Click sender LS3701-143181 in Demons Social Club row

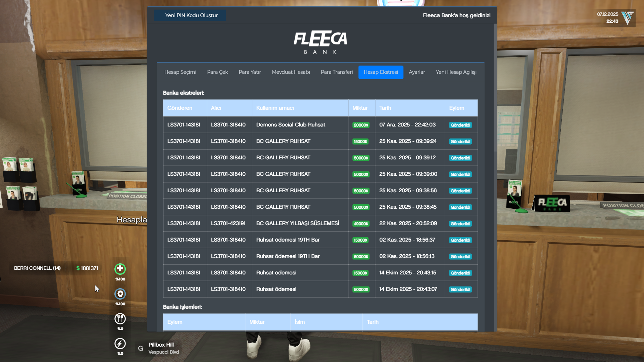184,125
